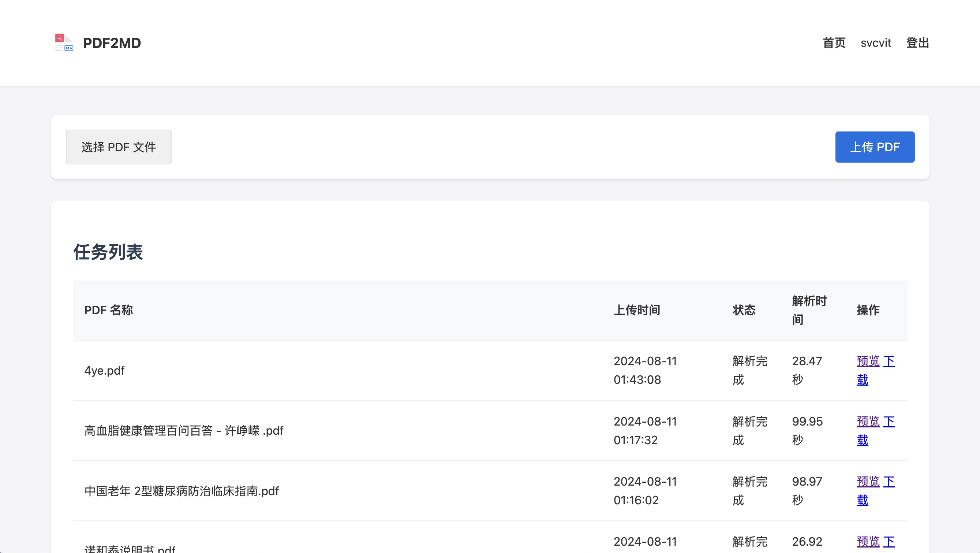Click 选择 PDF 文件 file chooser
This screenshot has height=553, width=980.
(x=119, y=147)
